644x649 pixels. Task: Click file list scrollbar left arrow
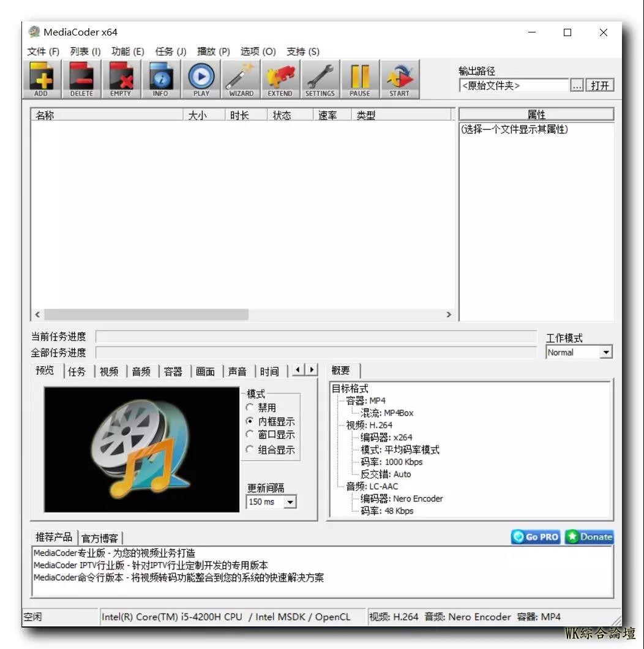(38, 315)
